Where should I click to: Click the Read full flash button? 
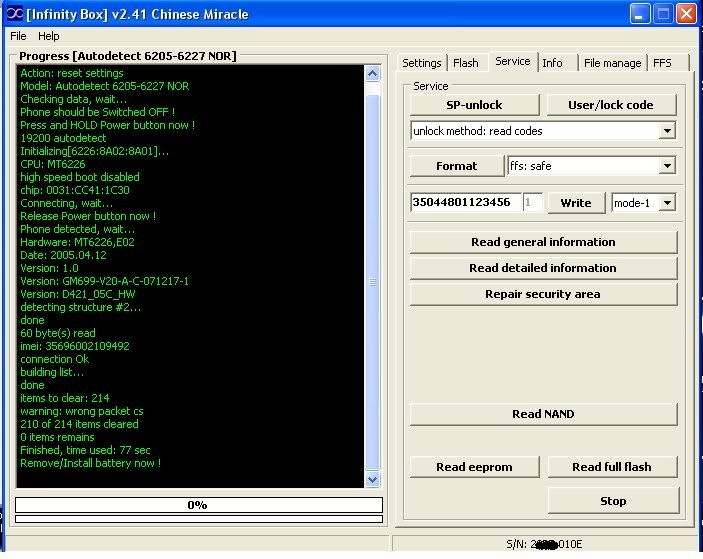coord(612,467)
